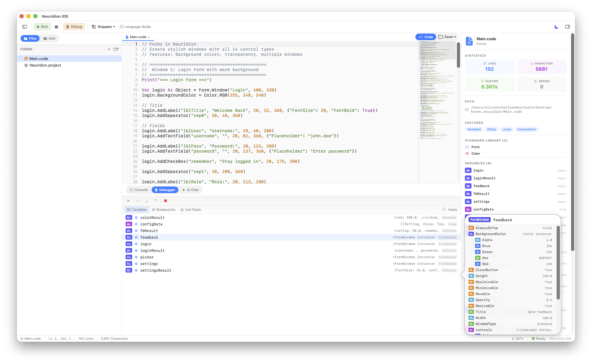Expand the controls array in the feedback inspector

[483, 330]
